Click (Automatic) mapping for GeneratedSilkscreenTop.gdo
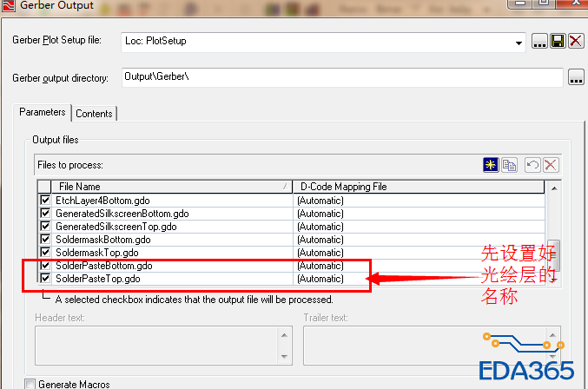 tap(320, 227)
